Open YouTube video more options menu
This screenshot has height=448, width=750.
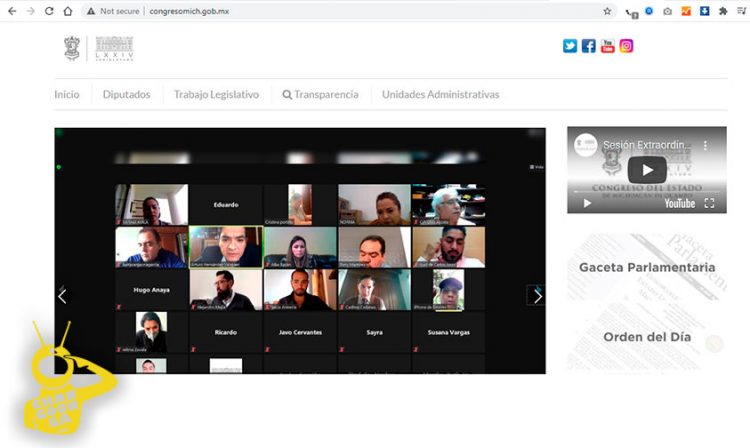click(x=705, y=145)
